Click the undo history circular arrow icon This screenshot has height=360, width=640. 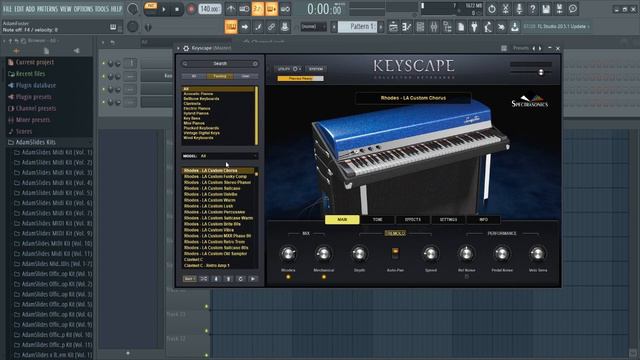coord(492,9)
